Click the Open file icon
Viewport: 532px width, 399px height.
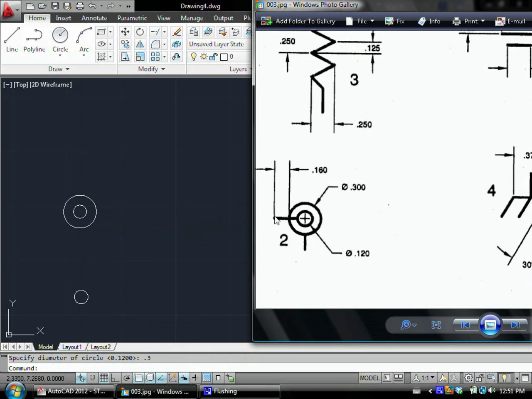point(42,6)
